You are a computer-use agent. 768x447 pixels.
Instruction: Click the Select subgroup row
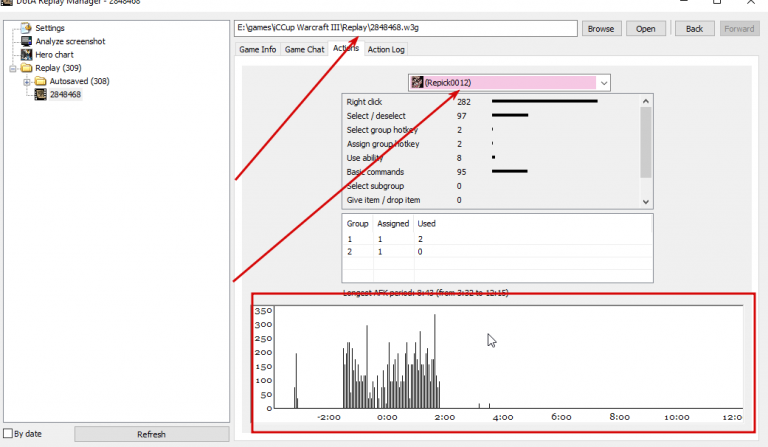tap(491, 186)
